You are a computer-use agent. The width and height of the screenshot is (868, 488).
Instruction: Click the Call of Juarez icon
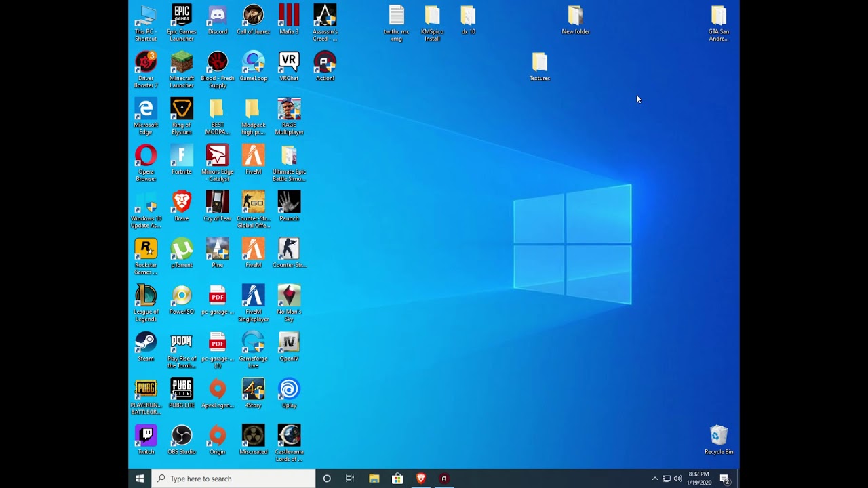pyautogui.click(x=254, y=19)
